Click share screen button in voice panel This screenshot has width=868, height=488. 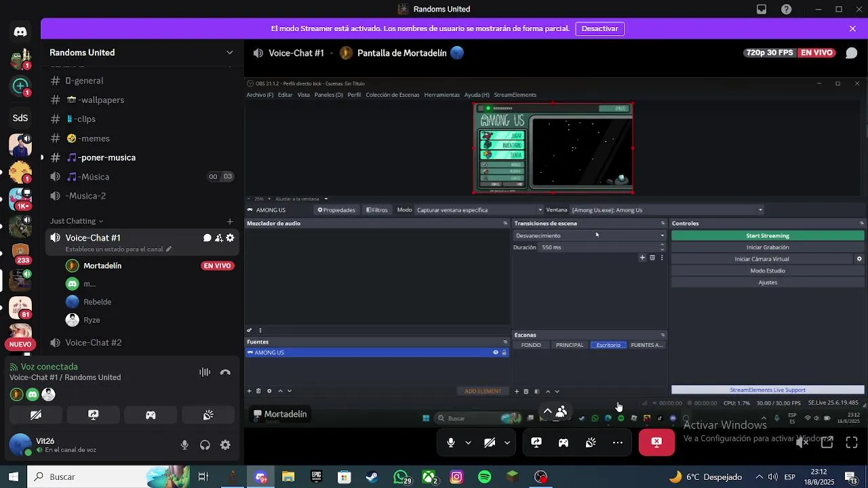94,415
